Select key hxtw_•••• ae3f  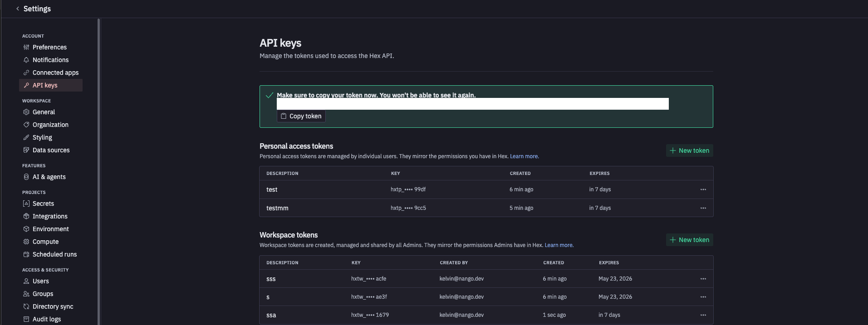pos(369,297)
